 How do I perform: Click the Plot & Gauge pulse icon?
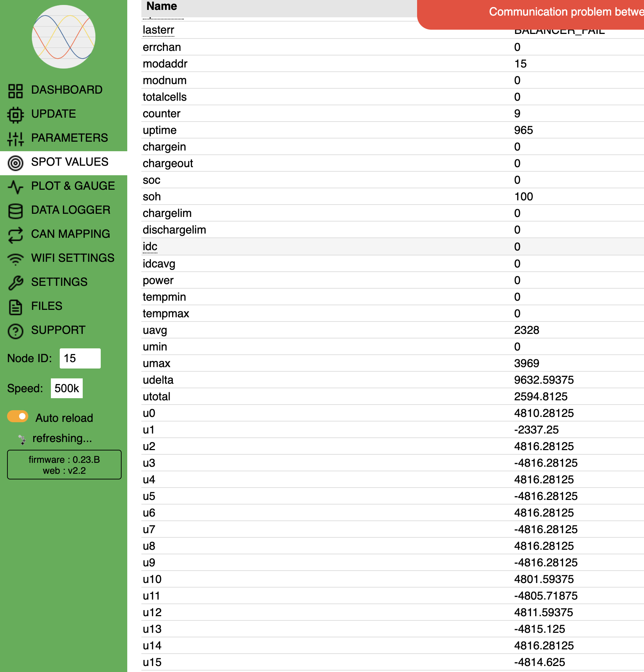pos(16,187)
